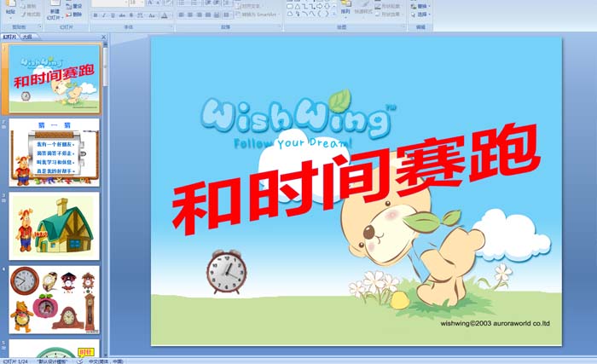Click the New Slide button
This screenshot has width=597, height=364.
click(55, 10)
